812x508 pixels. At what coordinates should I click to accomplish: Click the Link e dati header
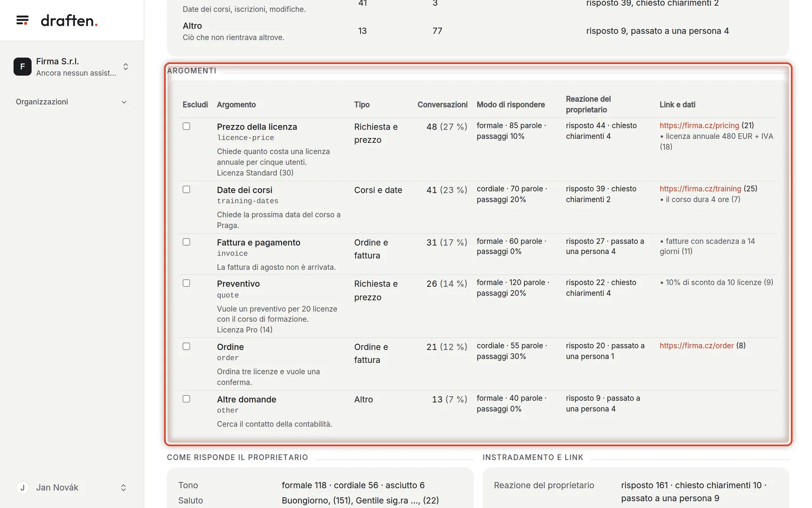coord(677,105)
